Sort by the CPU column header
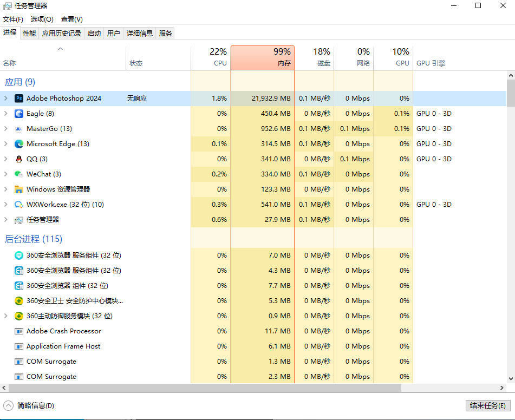This screenshot has width=515, height=420. point(211,58)
